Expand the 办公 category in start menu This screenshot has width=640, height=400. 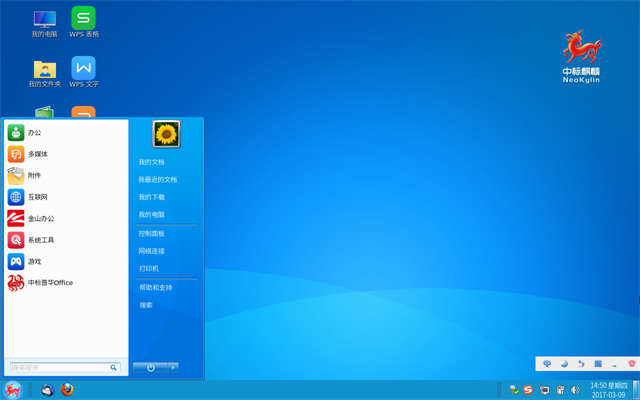(35, 132)
